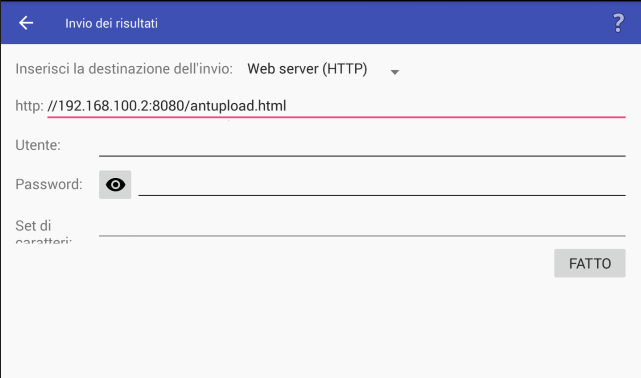
Task: Click the 'Invio dei risultati' title
Action: (x=111, y=23)
